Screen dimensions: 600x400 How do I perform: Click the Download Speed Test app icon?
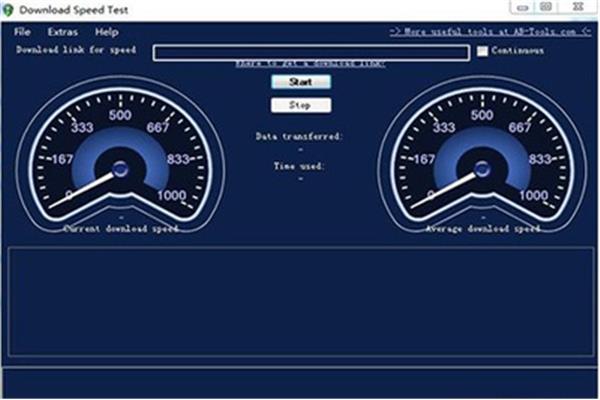point(8,10)
